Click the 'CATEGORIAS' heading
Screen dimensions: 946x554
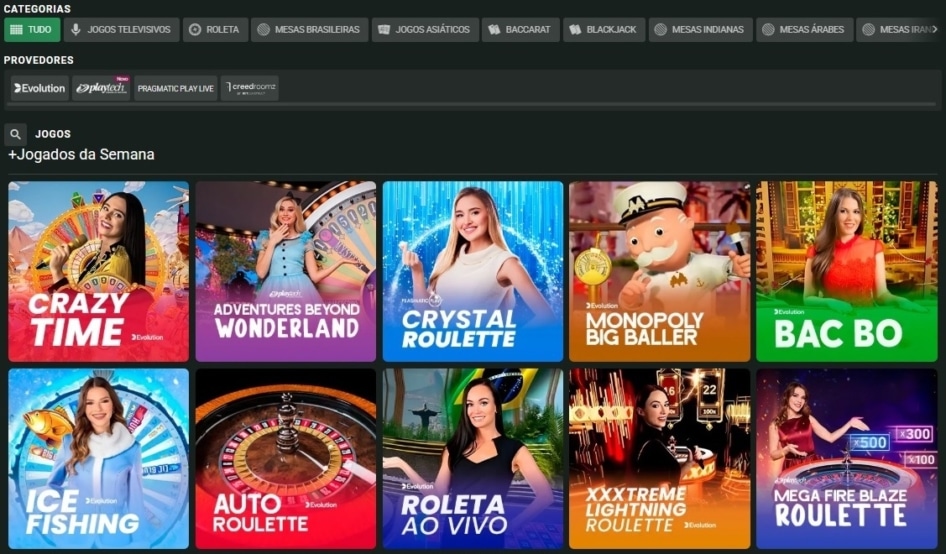(x=37, y=9)
